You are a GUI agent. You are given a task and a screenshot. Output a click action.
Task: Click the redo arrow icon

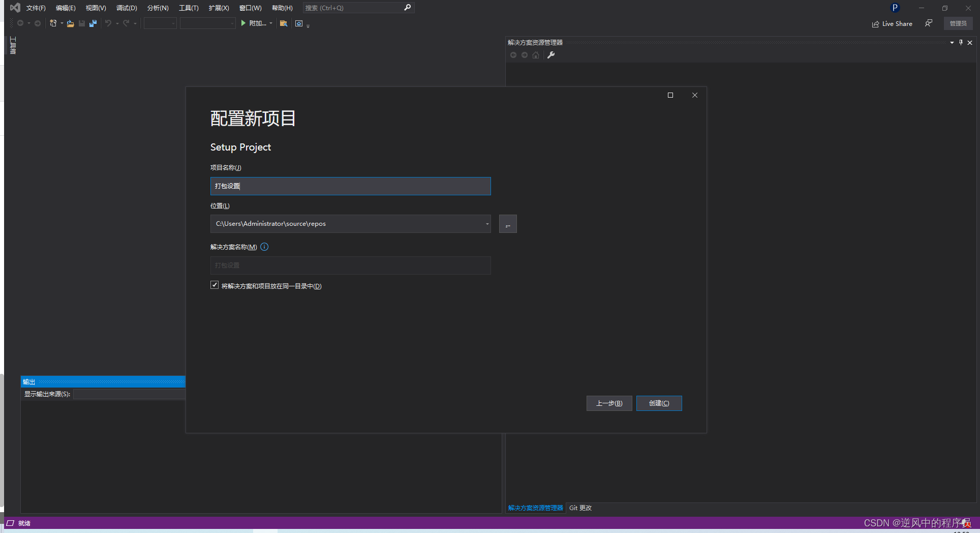[x=126, y=23]
